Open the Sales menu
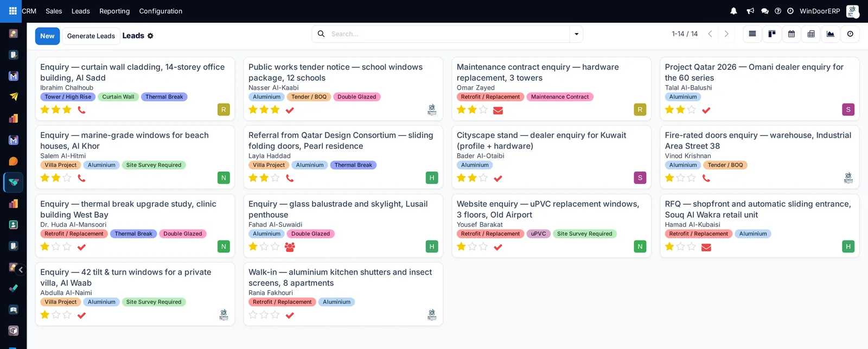 coord(54,11)
